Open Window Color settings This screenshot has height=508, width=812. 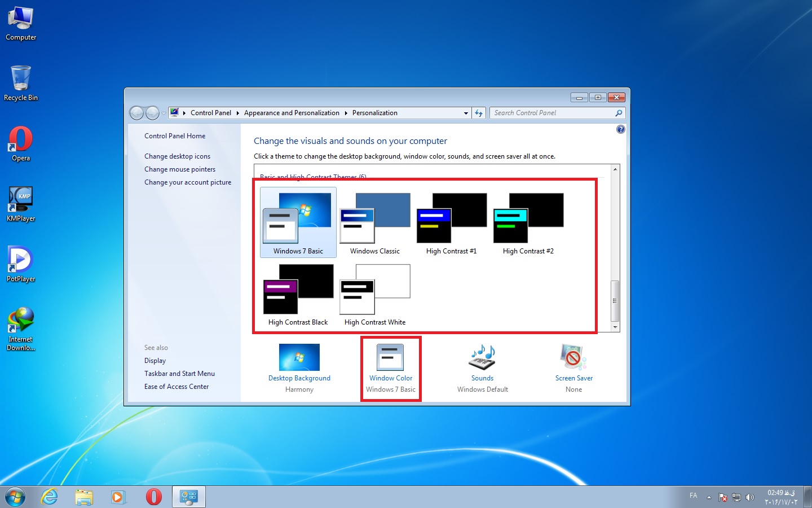tap(391, 367)
